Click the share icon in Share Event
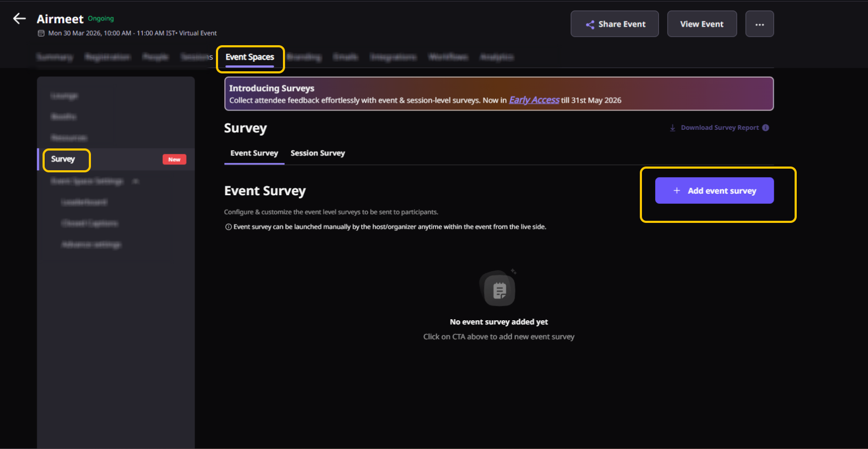 [x=590, y=24]
